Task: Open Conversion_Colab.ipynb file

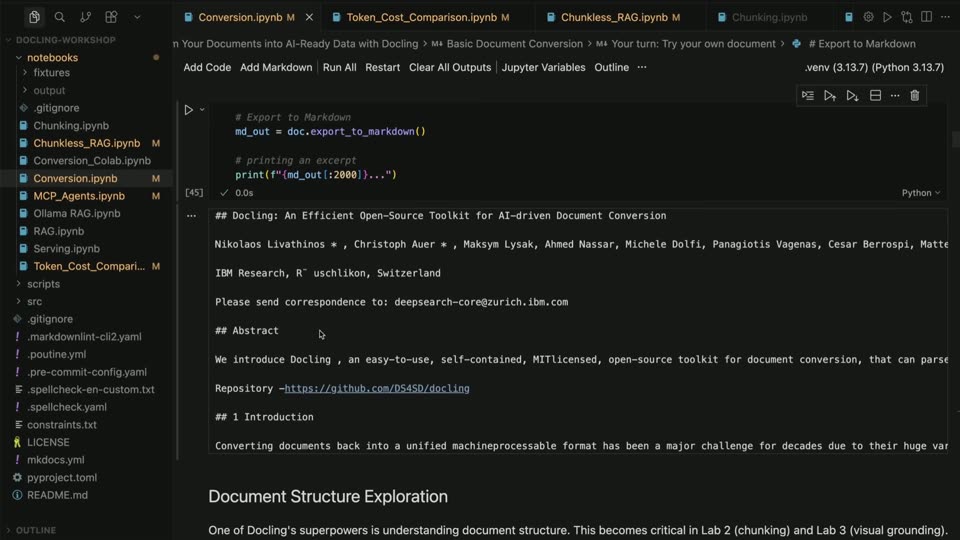Action: click(92, 160)
